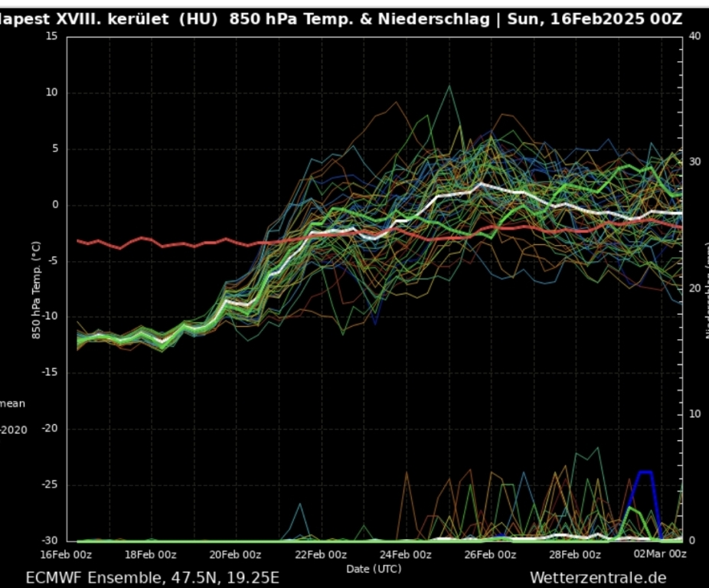This screenshot has height=588, width=709.
Task: Click the 28Feb 00z tick label
Action: (575, 554)
